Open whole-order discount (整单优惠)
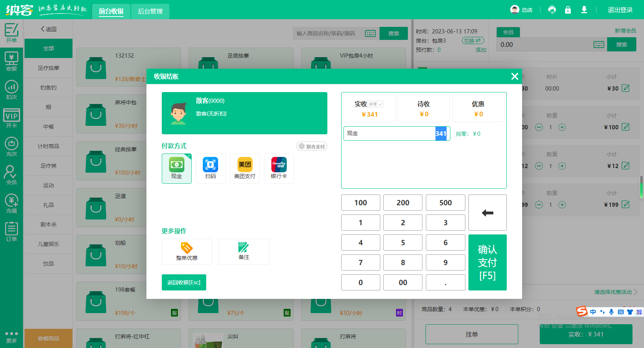Screen dimensions: 644x348 (187, 251)
